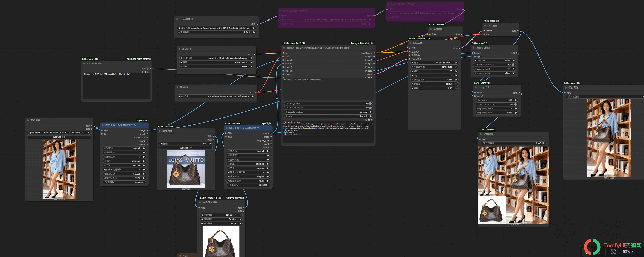The height and width of the screenshot is (257, 644).
Task: Collapse the UNet加载器 node via its title dot
Action: click(177, 19)
